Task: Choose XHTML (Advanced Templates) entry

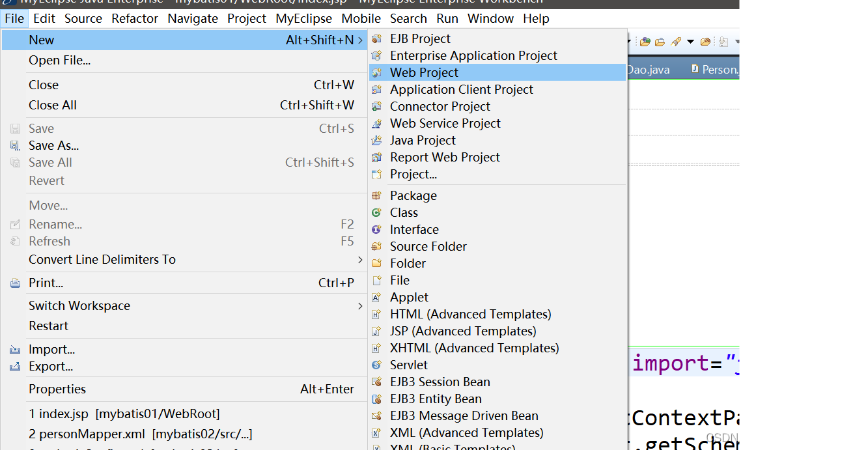Action: pos(497,348)
